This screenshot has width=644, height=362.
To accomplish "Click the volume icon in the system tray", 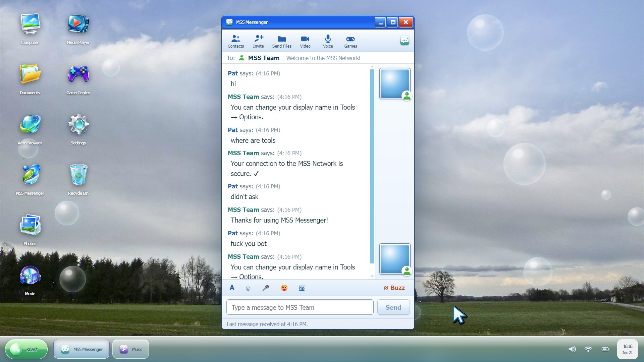I will tap(572, 349).
